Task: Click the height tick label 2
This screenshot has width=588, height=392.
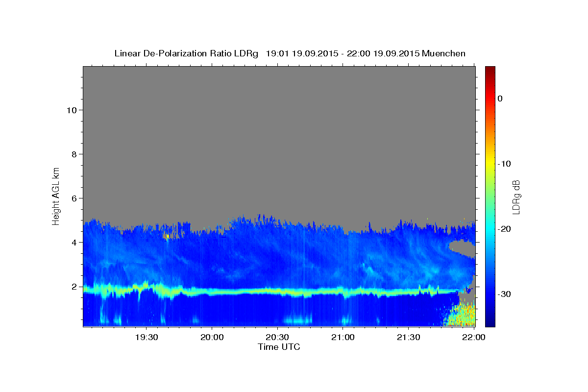Action: tap(73, 286)
